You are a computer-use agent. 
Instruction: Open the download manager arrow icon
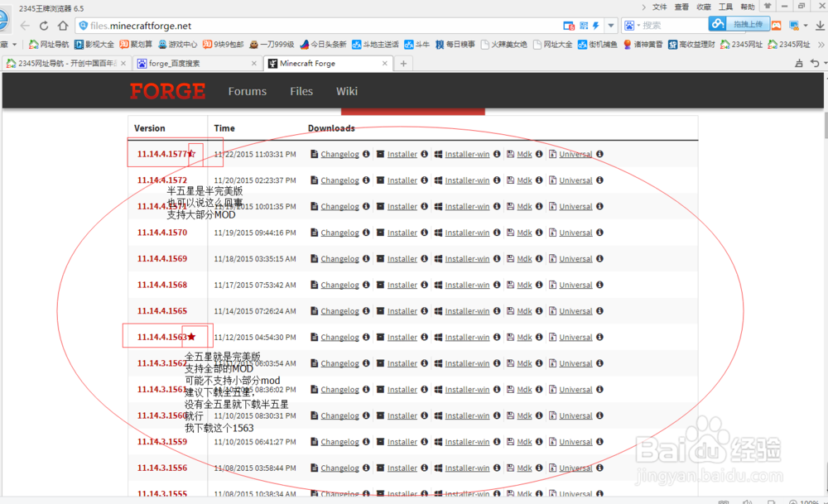coord(820,26)
